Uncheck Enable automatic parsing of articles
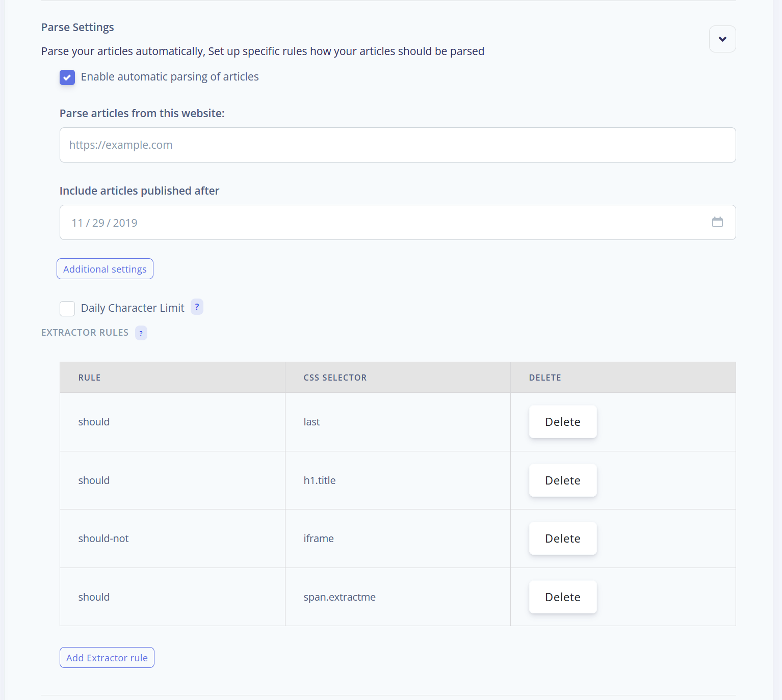782x700 pixels. (x=67, y=77)
